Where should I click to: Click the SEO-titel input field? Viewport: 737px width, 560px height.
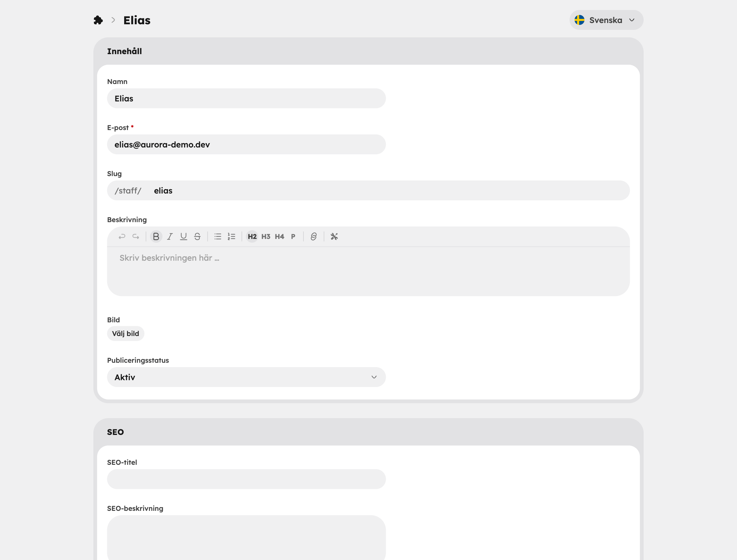246,479
